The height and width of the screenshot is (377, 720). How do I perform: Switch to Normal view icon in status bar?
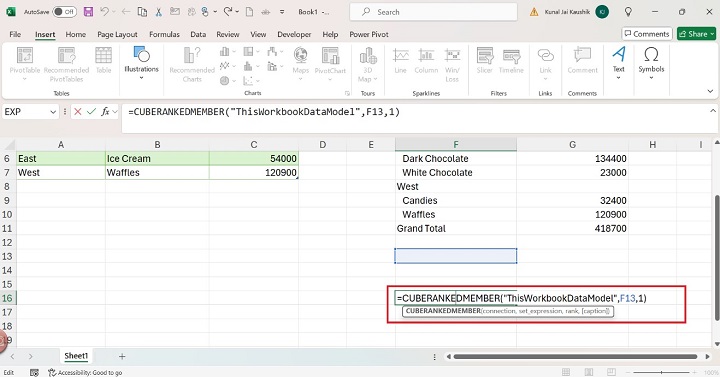point(566,372)
